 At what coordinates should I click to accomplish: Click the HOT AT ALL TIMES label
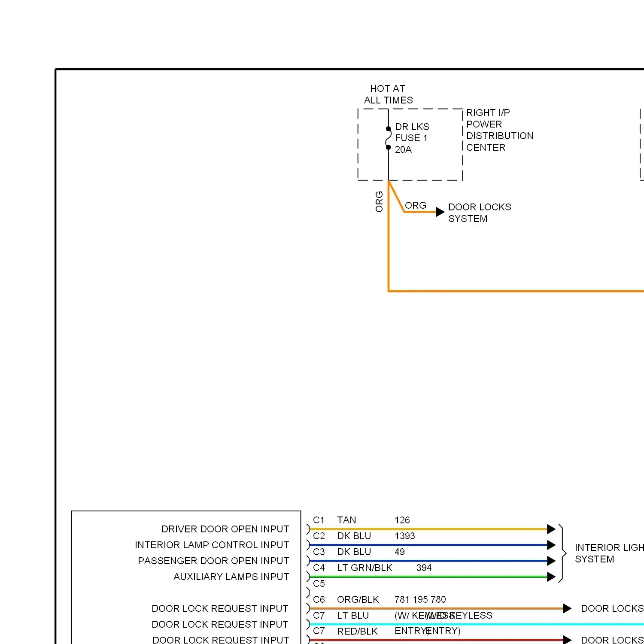coord(389,94)
